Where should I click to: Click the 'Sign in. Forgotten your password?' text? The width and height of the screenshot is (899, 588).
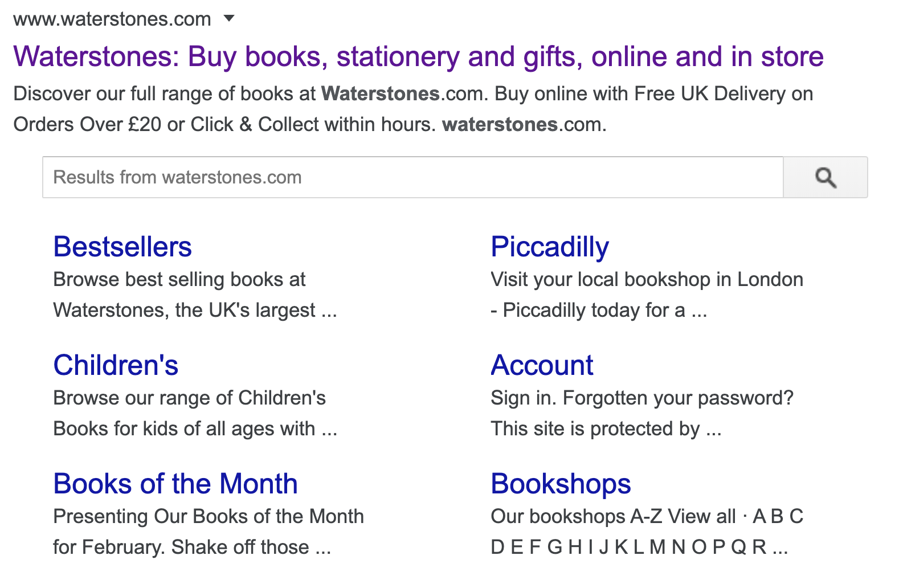pyautogui.click(x=641, y=398)
